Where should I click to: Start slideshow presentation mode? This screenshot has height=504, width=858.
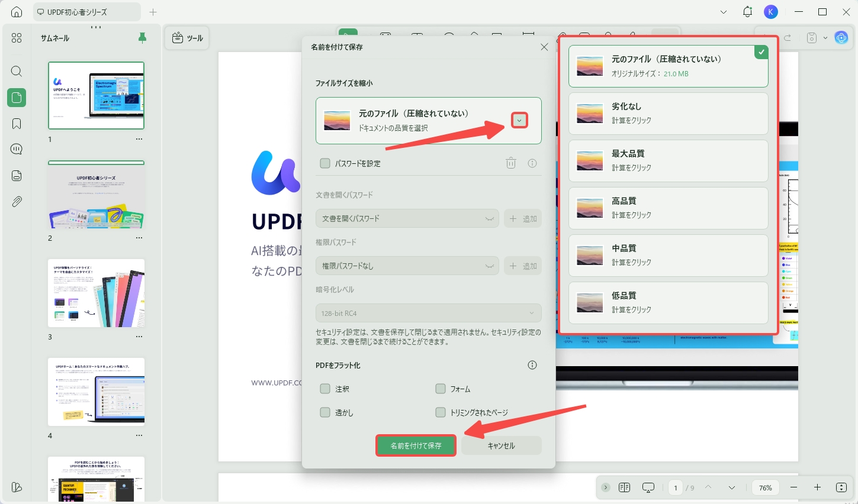pyautogui.click(x=648, y=487)
